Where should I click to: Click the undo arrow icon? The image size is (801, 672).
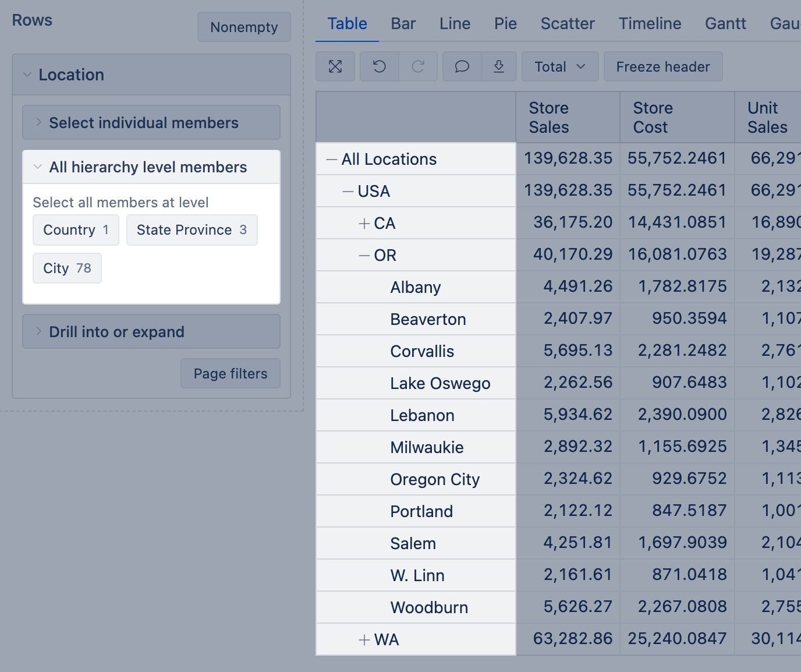(380, 66)
